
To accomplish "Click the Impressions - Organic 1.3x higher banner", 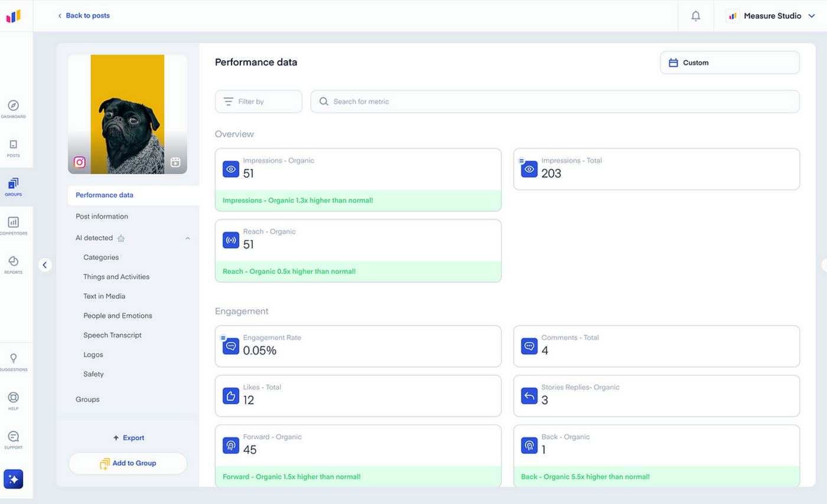I will [x=358, y=201].
